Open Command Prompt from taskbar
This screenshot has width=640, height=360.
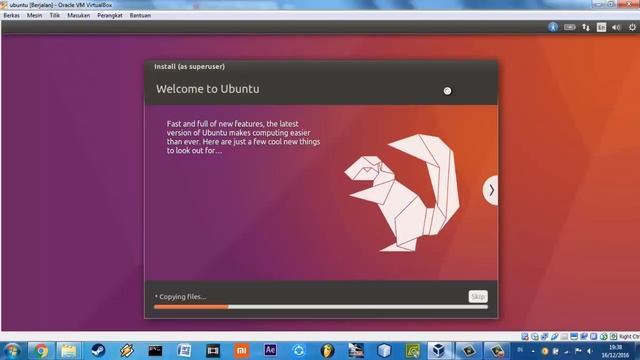155,351
